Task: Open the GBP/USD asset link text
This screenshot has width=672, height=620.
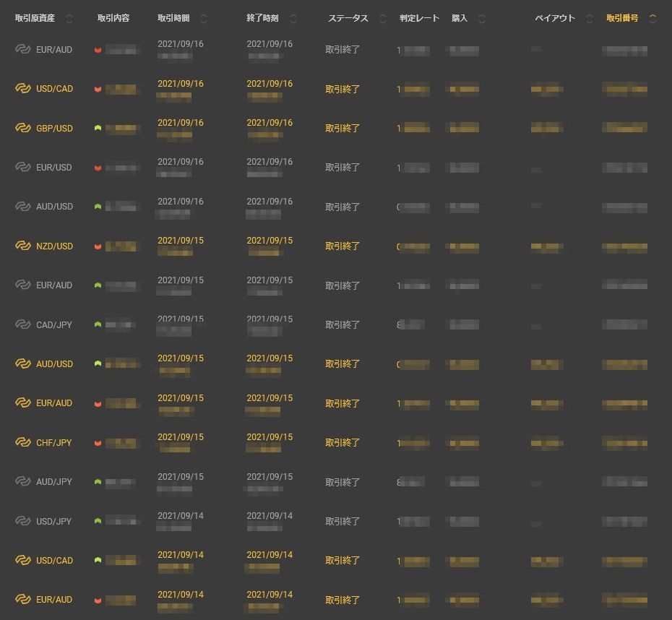Action: (x=54, y=128)
